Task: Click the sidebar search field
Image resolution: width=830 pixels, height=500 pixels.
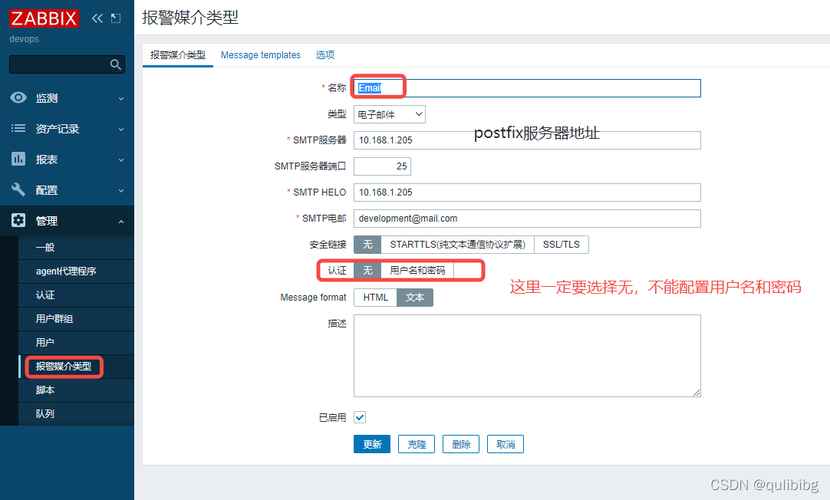Action: click(x=67, y=65)
